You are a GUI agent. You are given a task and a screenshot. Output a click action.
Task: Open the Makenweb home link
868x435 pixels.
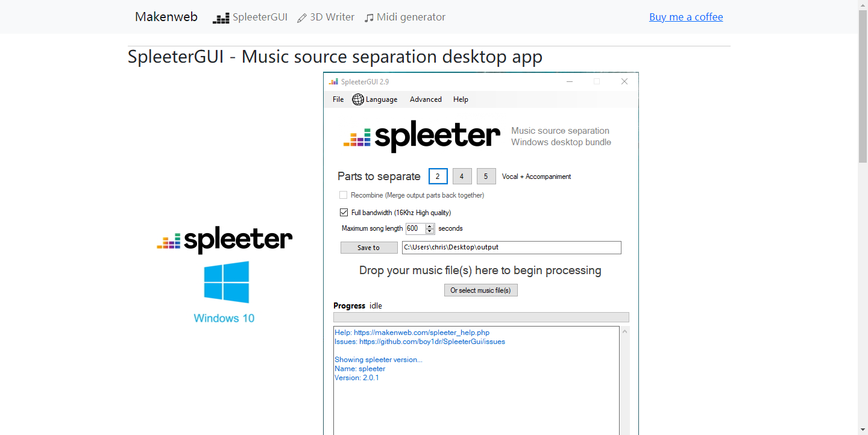click(166, 17)
